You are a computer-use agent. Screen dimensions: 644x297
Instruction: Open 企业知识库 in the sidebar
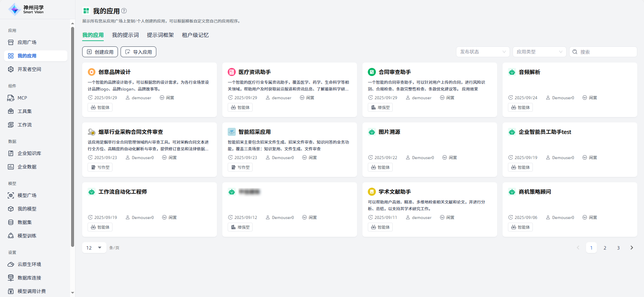pos(29,153)
